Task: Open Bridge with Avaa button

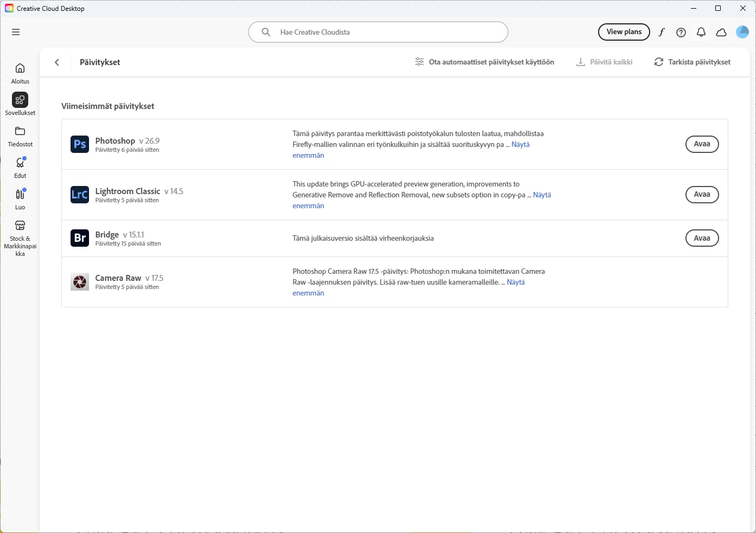Action: (702, 238)
